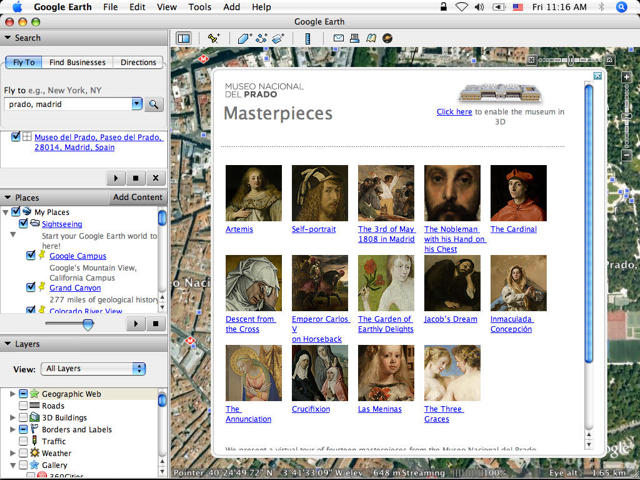Click the Add Placemark pushpin icon
This screenshot has width=640, height=480.
[213, 38]
